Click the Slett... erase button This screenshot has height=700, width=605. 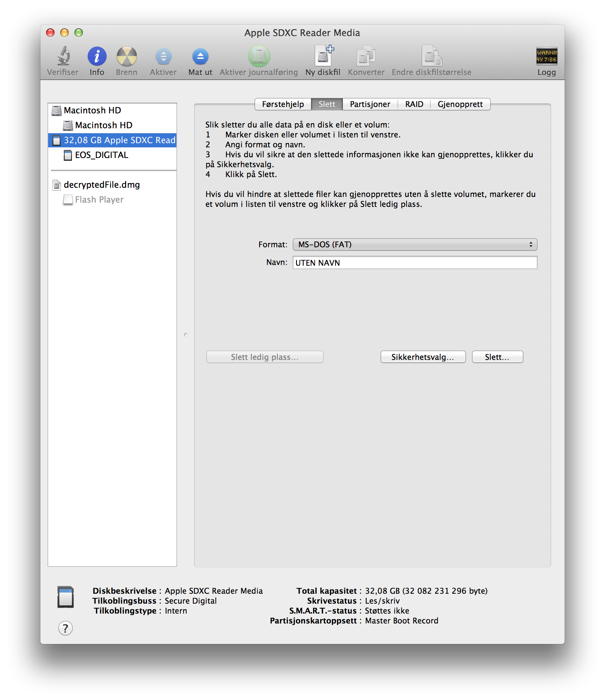(497, 357)
